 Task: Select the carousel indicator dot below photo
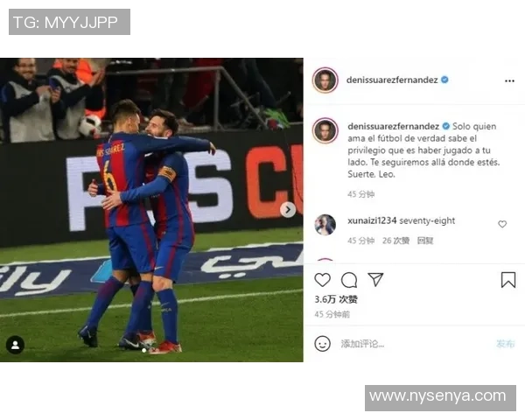pos(144,350)
